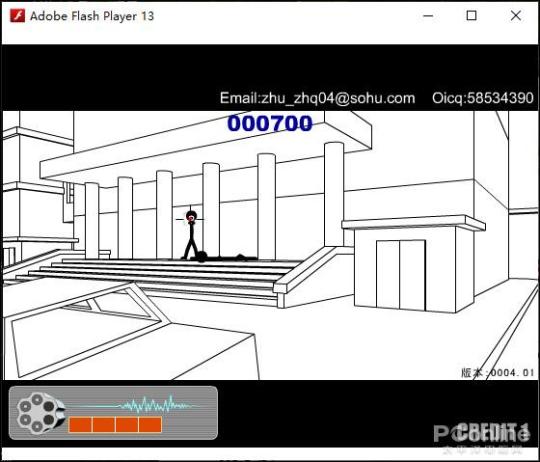
Task: Click the double door of the small building
Action: (x=401, y=275)
